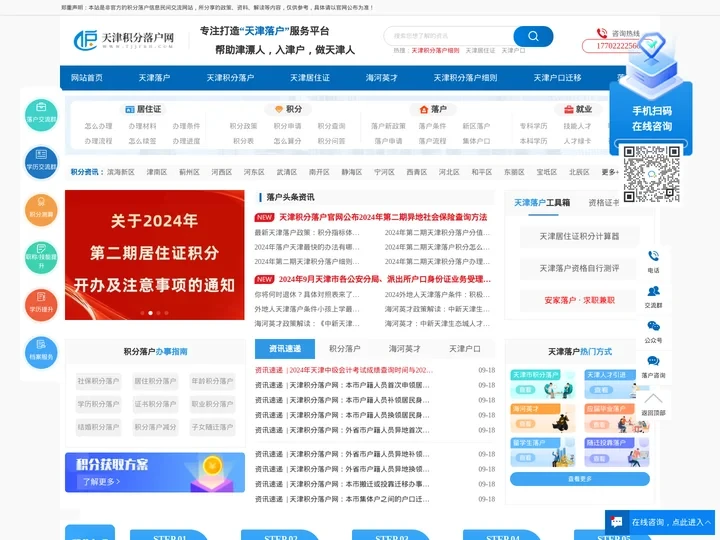
Task: Click the 公众号 WeChat icon
Action: click(x=653, y=326)
